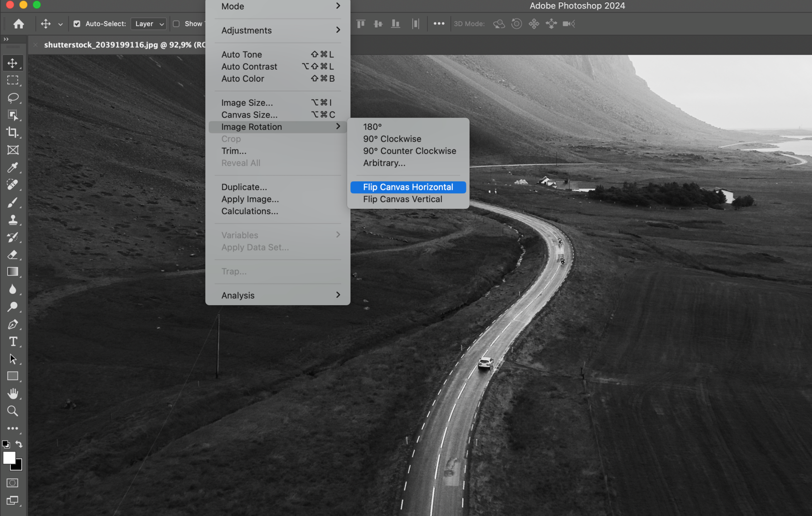Open the Photoshop Home screen
Screen dimensions: 812x516
tap(18, 23)
